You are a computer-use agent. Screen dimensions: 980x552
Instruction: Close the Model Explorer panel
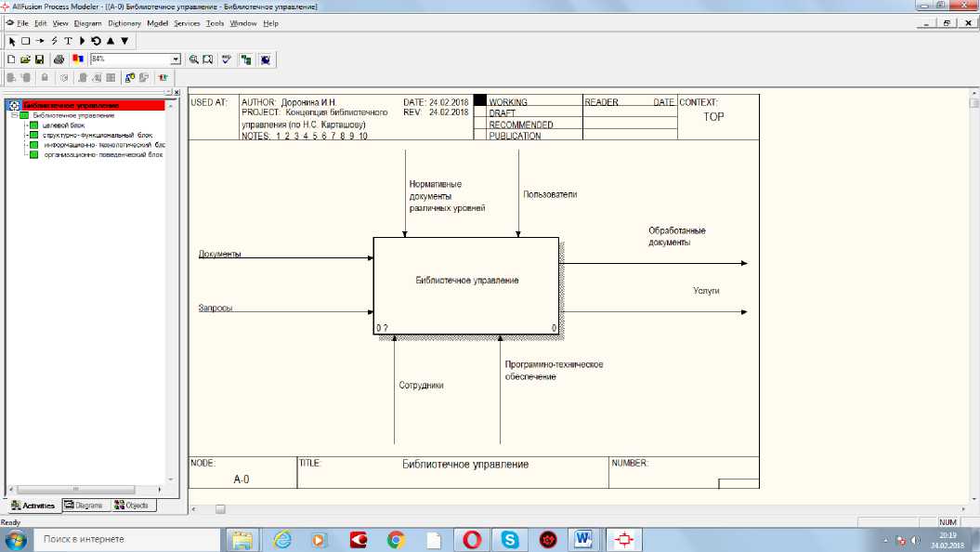point(176,92)
